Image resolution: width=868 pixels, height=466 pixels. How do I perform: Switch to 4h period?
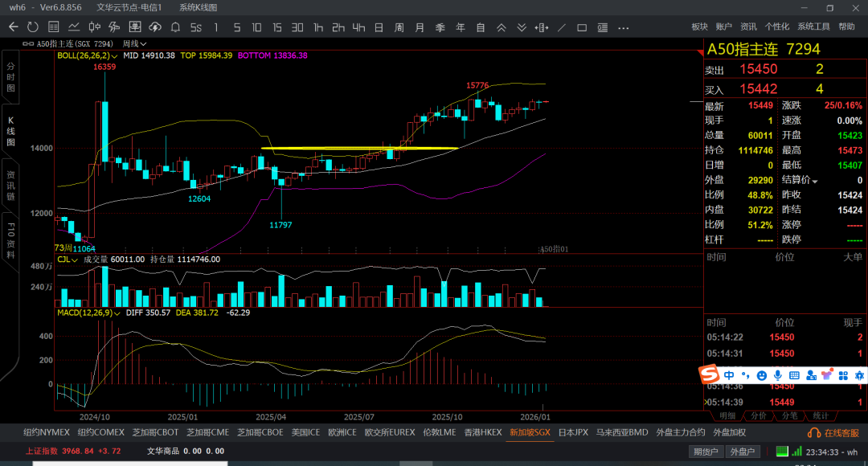coord(358,27)
